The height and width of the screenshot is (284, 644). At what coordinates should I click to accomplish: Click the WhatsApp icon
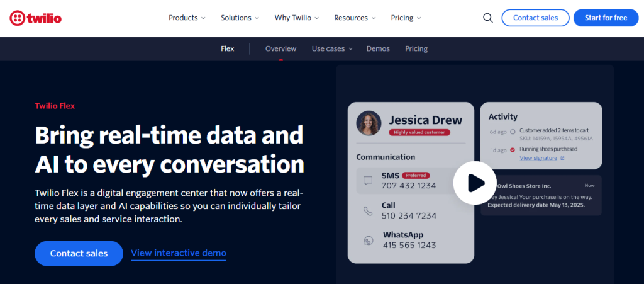(x=368, y=241)
